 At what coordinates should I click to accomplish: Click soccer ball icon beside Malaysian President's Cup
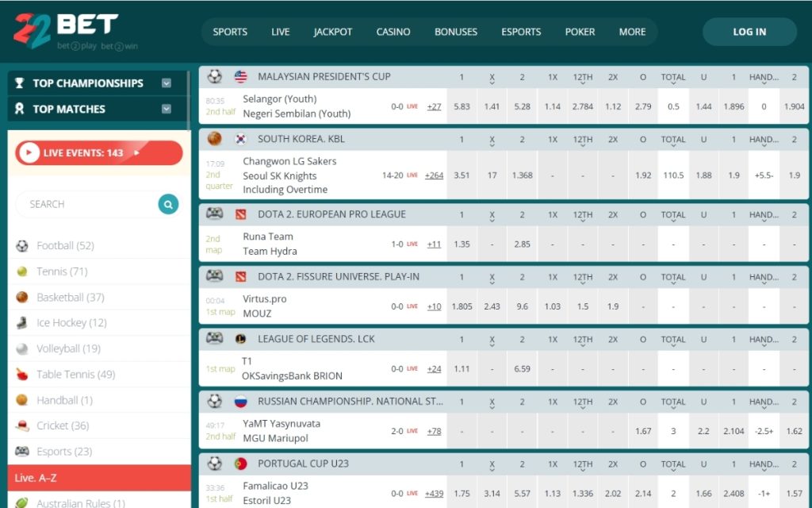214,76
